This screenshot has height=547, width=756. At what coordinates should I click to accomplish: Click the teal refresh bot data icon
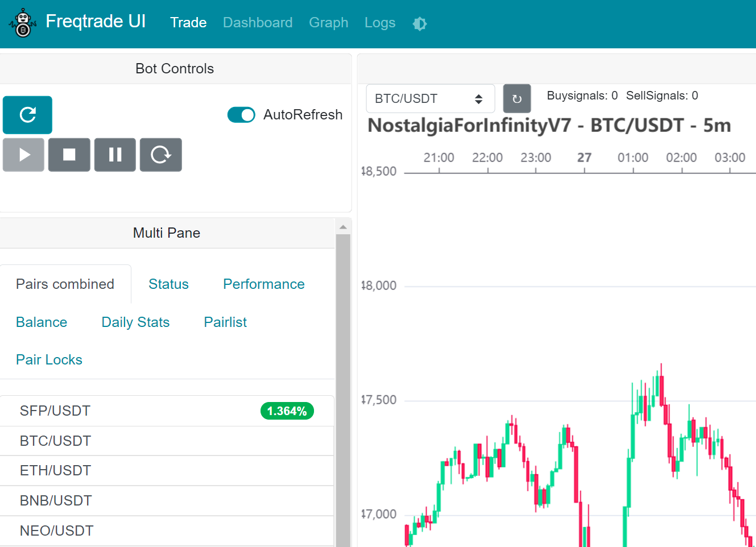[27, 115]
